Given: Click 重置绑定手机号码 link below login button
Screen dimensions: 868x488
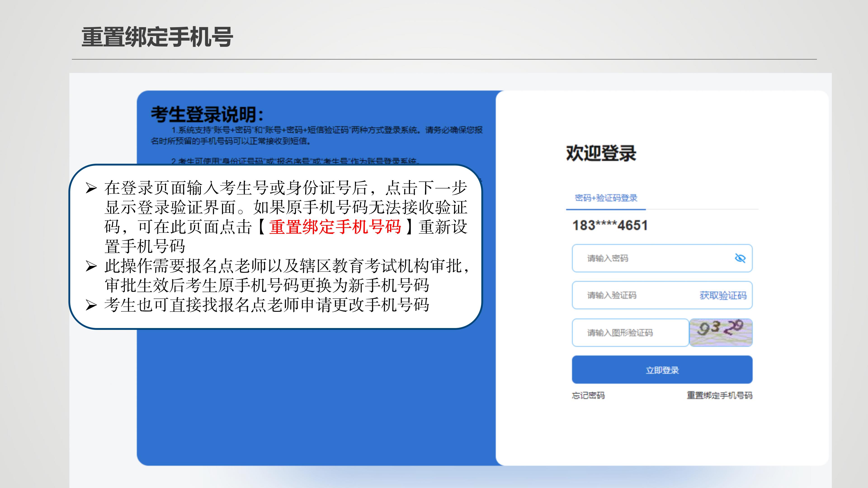Looking at the screenshot, I should (719, 395).
